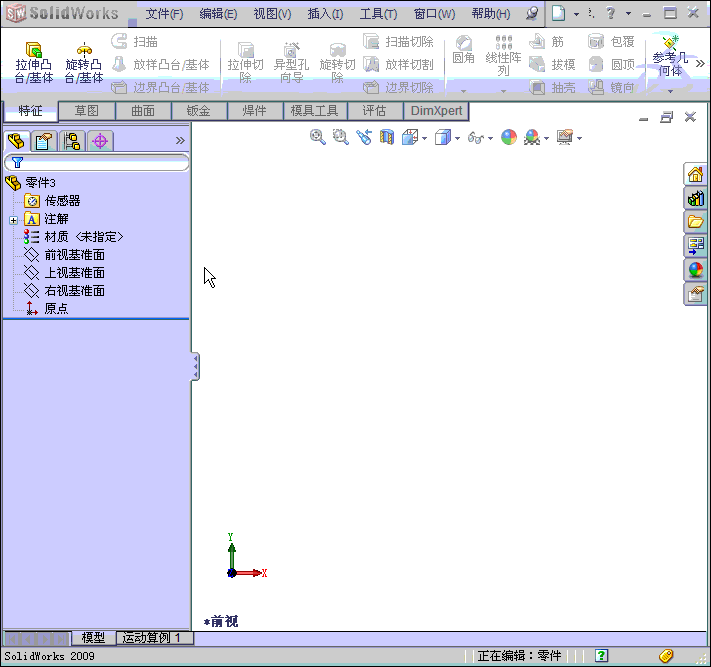The image size is (711, 667).
Task: Switch to the 曲面 surfaces tab
Action: point(143,111)
